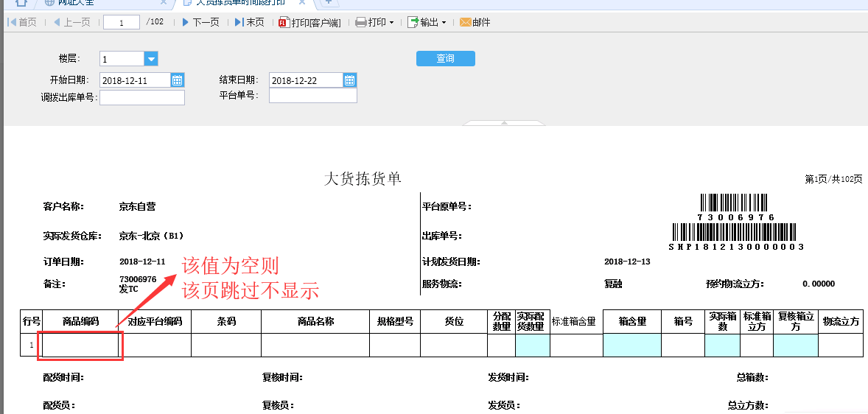Send report by email (邮件)
This screenshot has width=868, height=414.
click(x=475, y=22)
